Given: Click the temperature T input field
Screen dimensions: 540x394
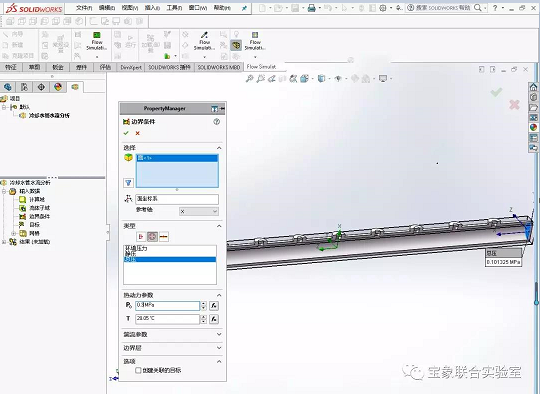Looking at the screenshot, I should click(x=167, y=319).
